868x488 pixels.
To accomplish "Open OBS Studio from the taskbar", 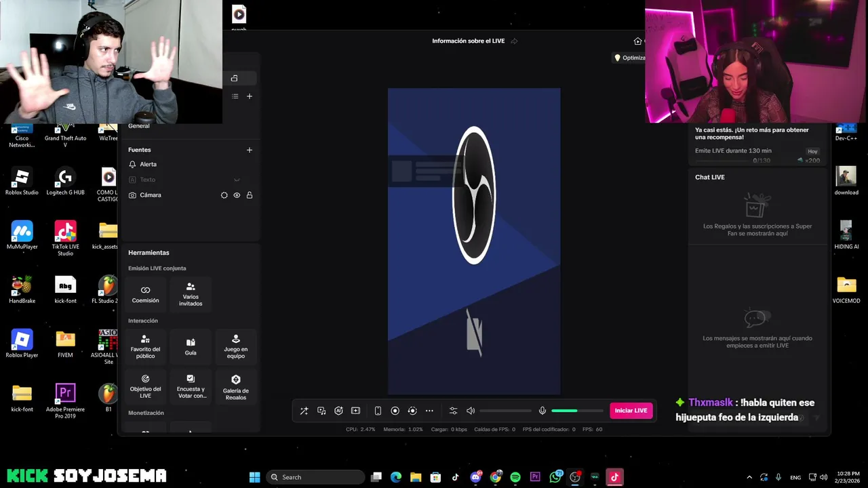I will coord(575,477).
